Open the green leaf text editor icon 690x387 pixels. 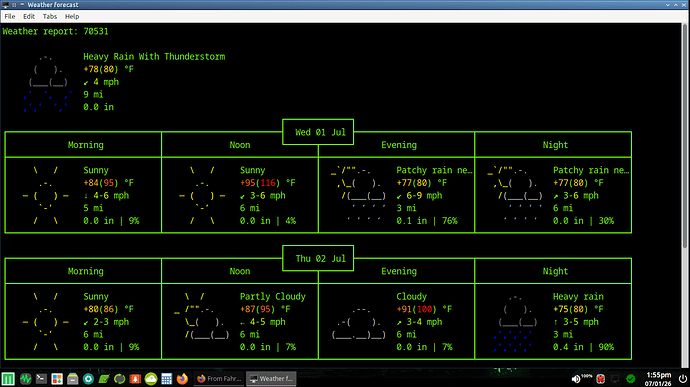pyautogui.click(x=104, y=379)
